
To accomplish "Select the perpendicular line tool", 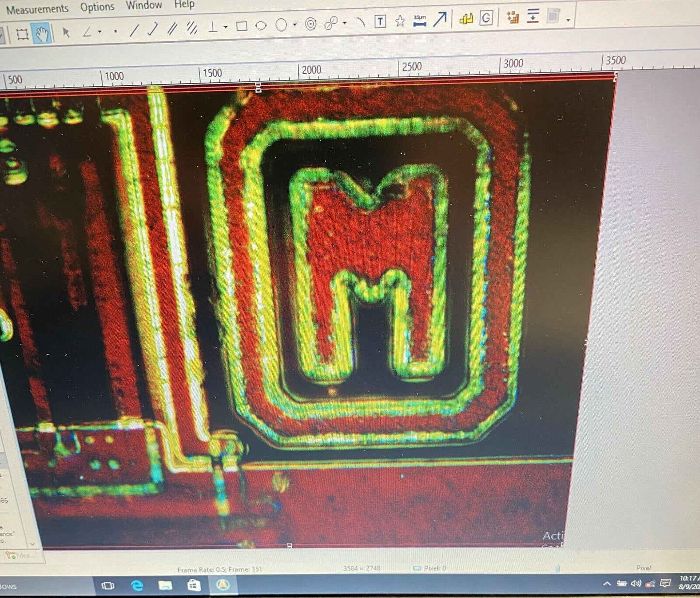I will pyautogui.click(x=213, y=27).
